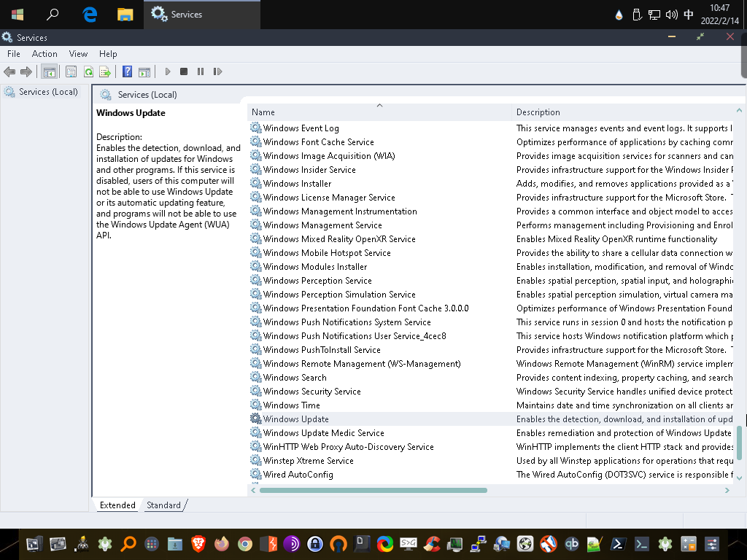Click the Stop Service square icon
This screenshot has width=747, height=560.
click(184, 71)
